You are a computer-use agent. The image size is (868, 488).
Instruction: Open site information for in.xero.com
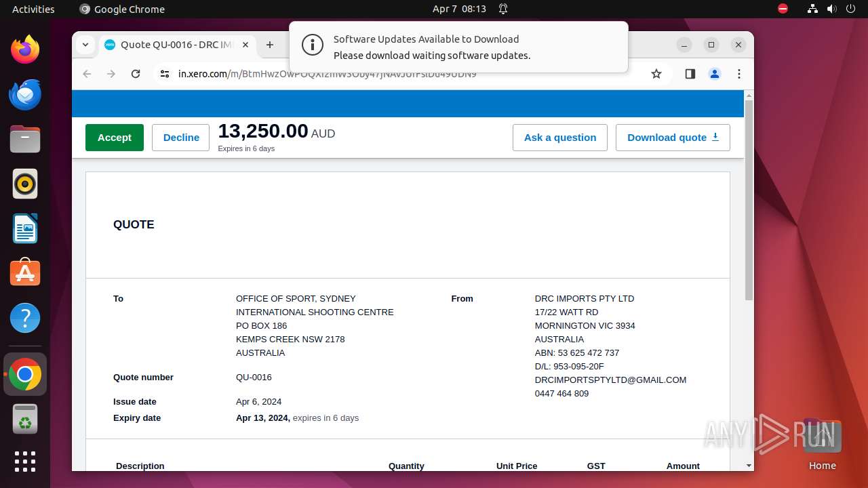coord(165,74)
